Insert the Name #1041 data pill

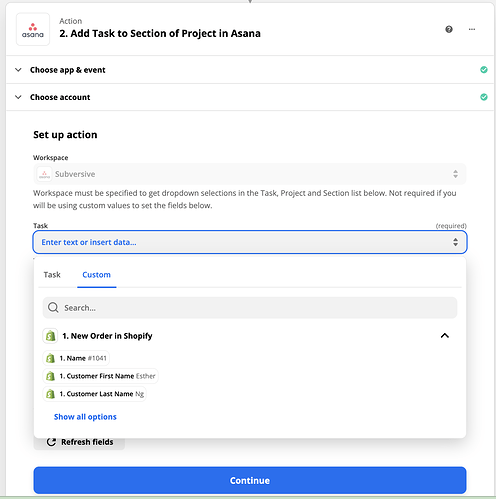76,358
